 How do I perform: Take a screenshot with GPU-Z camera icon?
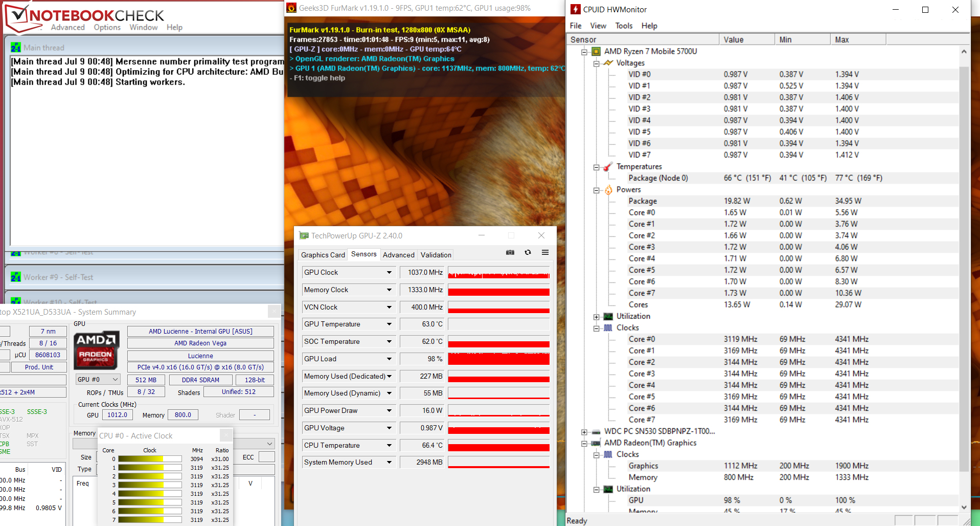coord(510,252)
